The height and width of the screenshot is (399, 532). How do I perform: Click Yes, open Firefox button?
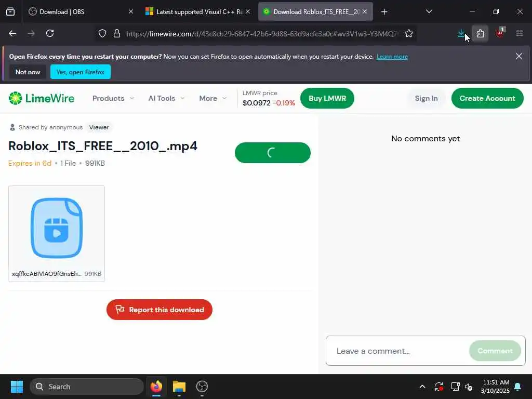tap(81, 72)
